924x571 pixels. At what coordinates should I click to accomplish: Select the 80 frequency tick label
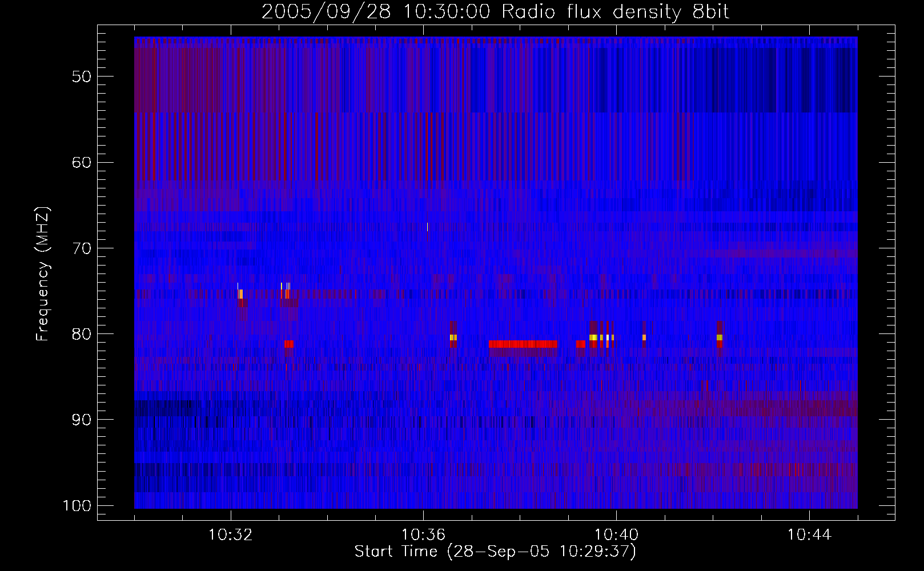pos(82,334)
